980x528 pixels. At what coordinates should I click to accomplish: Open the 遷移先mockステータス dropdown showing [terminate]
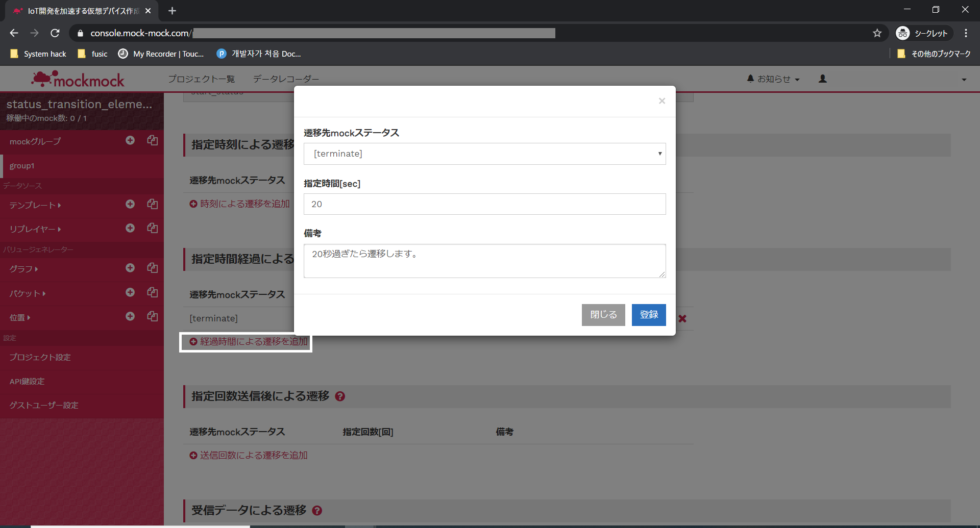click(484, 154)
